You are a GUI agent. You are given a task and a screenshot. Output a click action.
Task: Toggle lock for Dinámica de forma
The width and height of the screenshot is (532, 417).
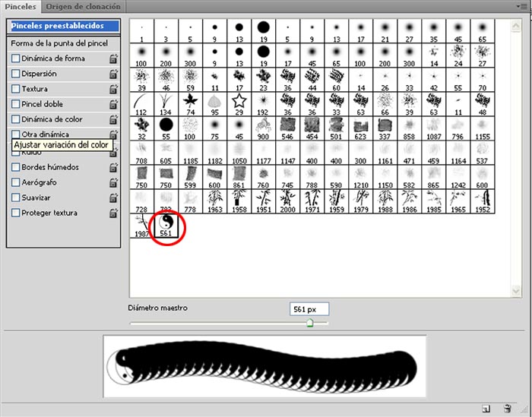(x=113, y=58)
